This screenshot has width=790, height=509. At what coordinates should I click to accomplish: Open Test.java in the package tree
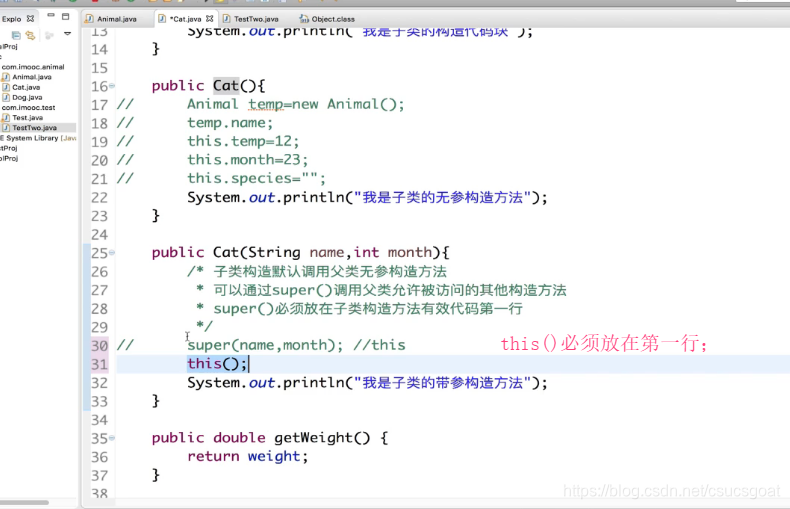pos(28,117)
